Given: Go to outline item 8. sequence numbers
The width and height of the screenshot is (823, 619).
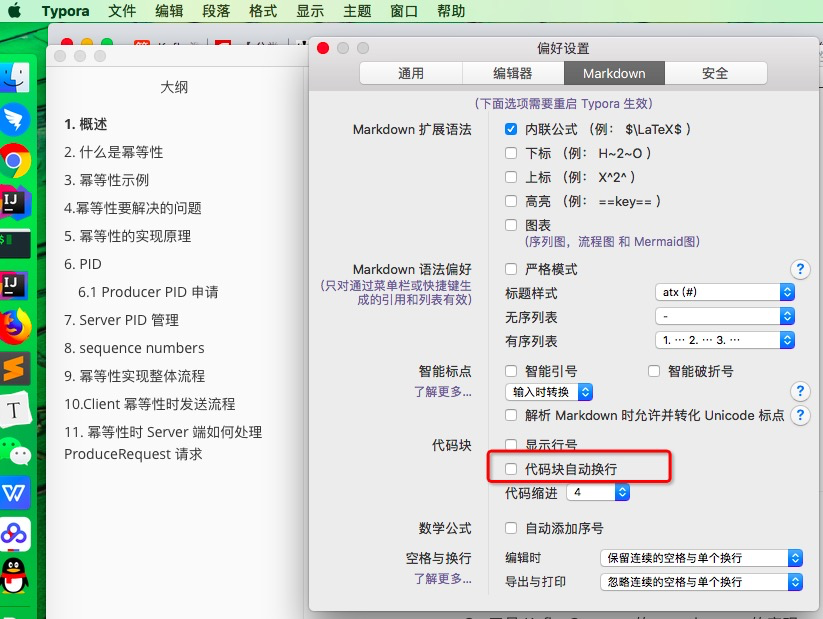Looking at the screenshot, I should click(134, 348).
